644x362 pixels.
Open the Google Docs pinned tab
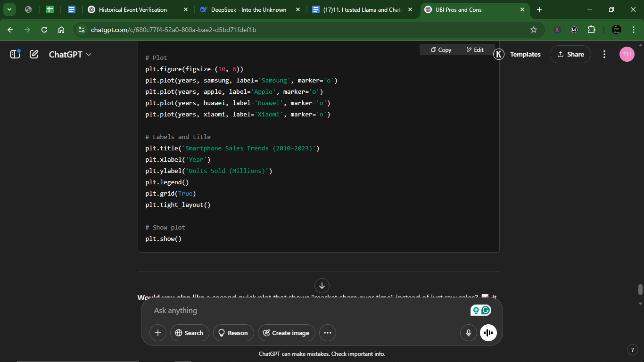[x=72, y=9]
